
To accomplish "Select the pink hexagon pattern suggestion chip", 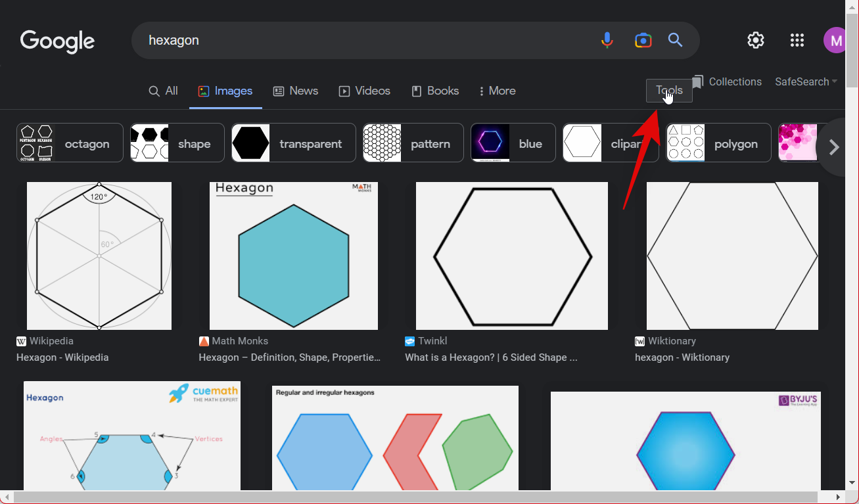I will click(797, 143).
